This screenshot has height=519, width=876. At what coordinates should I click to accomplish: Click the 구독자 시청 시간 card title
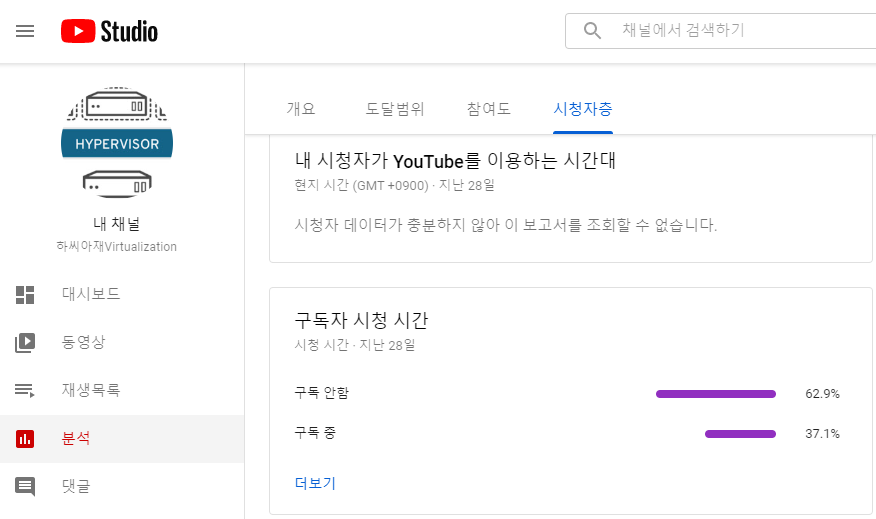tap(361, 320)
